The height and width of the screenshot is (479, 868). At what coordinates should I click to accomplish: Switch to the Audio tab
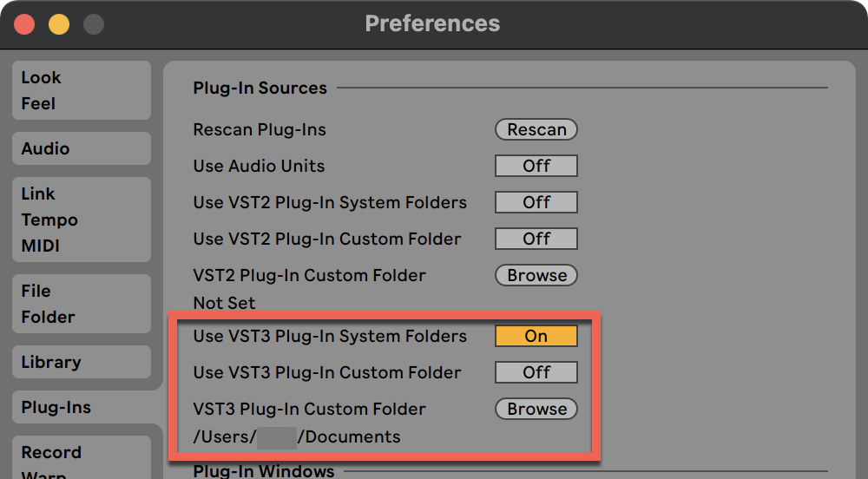point(82,148)
